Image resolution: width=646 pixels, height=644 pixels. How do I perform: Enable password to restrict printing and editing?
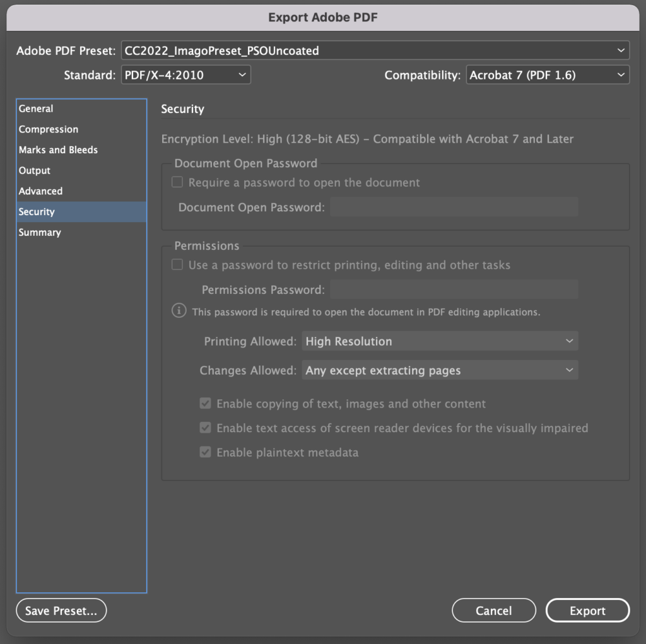pyautogui.click(x=177, y=264)
